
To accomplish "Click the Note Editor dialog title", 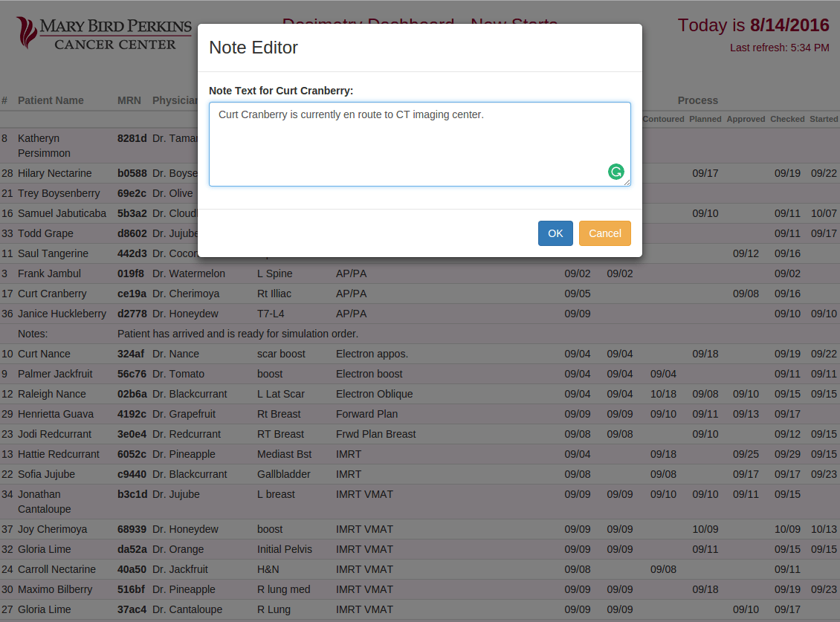I will coord(253,48).
